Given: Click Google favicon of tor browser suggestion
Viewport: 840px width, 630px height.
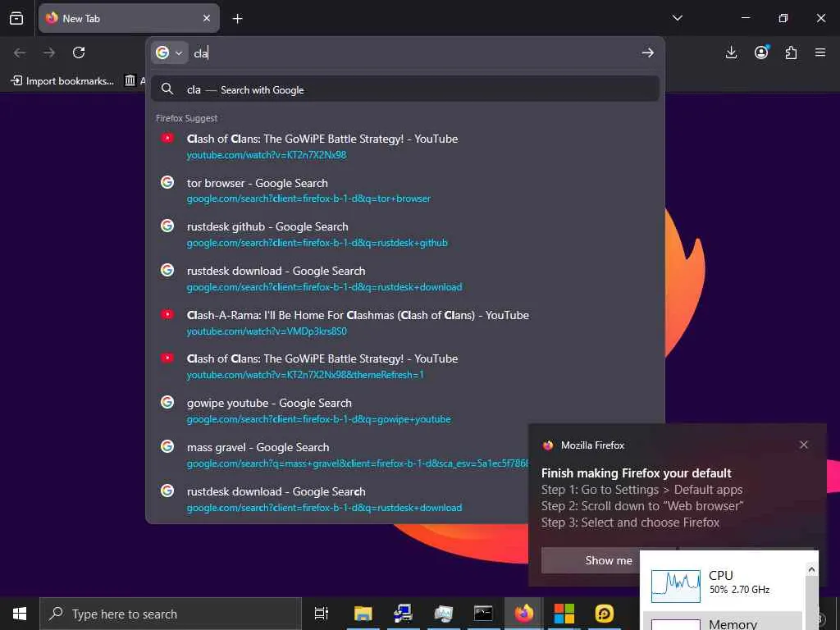Looking at the screenshot, I should tap(167, 182).
